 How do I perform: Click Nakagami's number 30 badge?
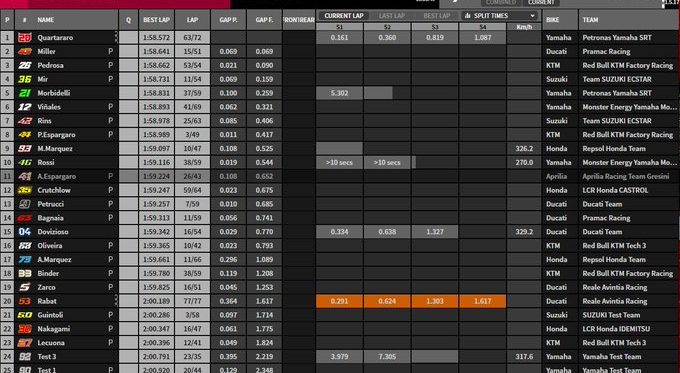[x=25, y=329]
